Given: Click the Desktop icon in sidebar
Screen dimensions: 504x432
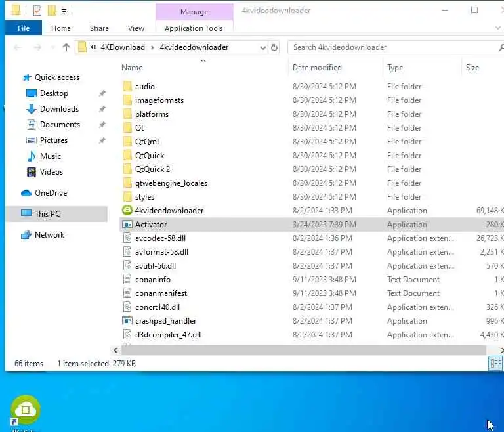Looking at the screenshot, I should coord(31,93).
